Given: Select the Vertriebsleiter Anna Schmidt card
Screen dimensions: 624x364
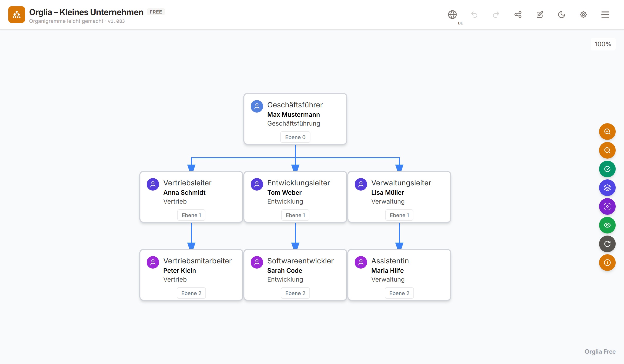Looking at the screenshot, I should (x=191, y=197).
